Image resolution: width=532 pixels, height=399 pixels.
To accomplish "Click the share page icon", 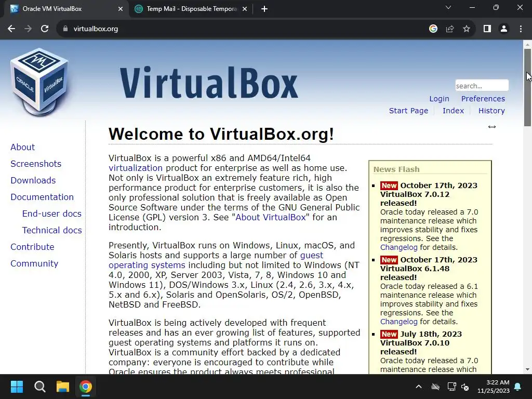I will [450, 29].
